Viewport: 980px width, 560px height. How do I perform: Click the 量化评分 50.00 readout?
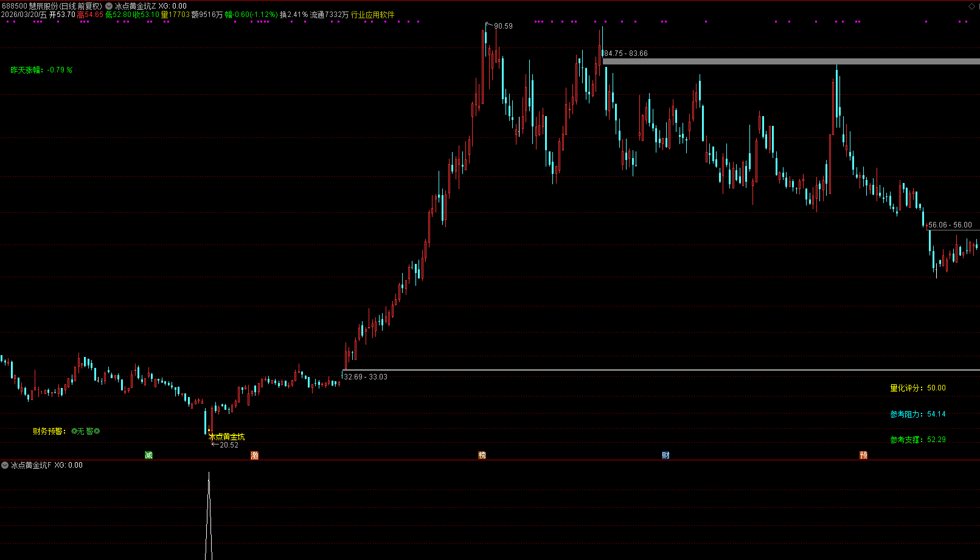coord(918,388)
